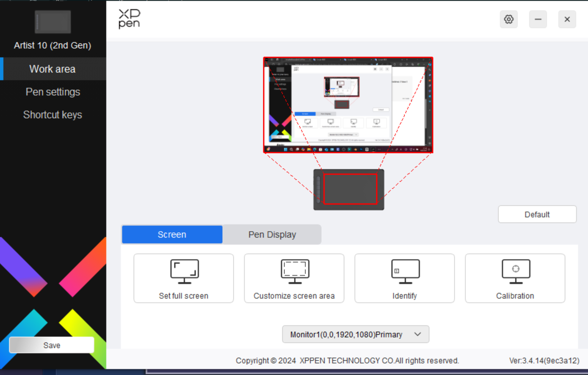This screenshot has height=375, width=588.
Task: Click the red active area on tablet image
Action: (350, 189)
